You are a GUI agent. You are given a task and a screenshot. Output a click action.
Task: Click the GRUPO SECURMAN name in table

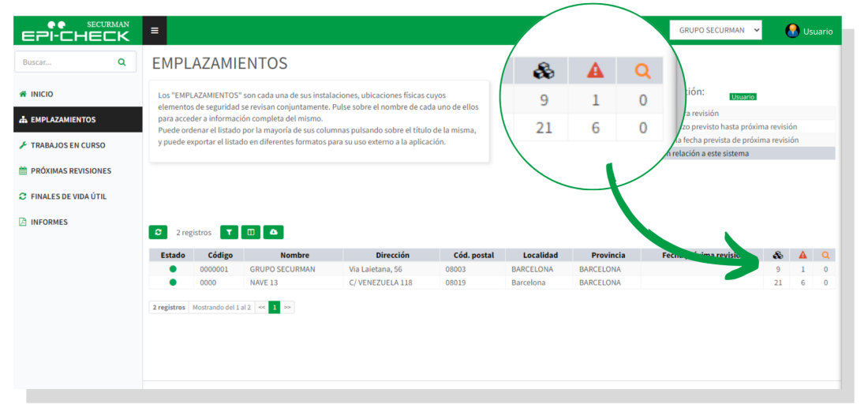coord(282,269)
